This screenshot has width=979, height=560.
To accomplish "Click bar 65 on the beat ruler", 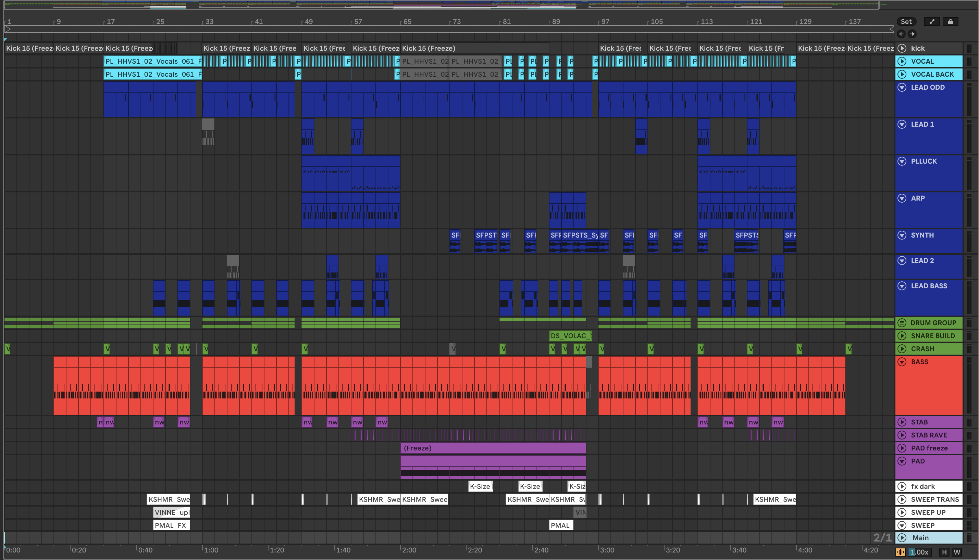I will (407, 22).
